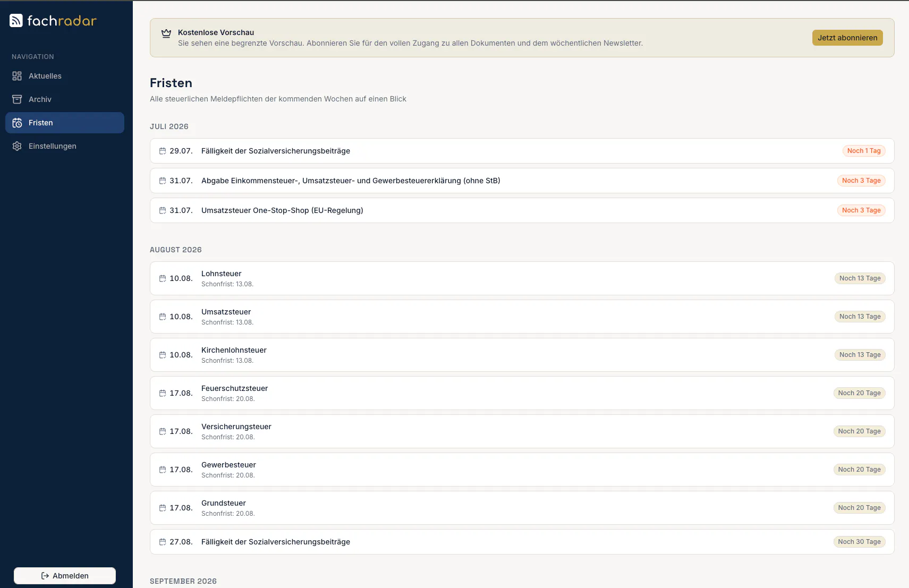Click 'Umsatzsteuer' title on 10.08. row
Screen dimensions: 909x588
click(226, 312)
